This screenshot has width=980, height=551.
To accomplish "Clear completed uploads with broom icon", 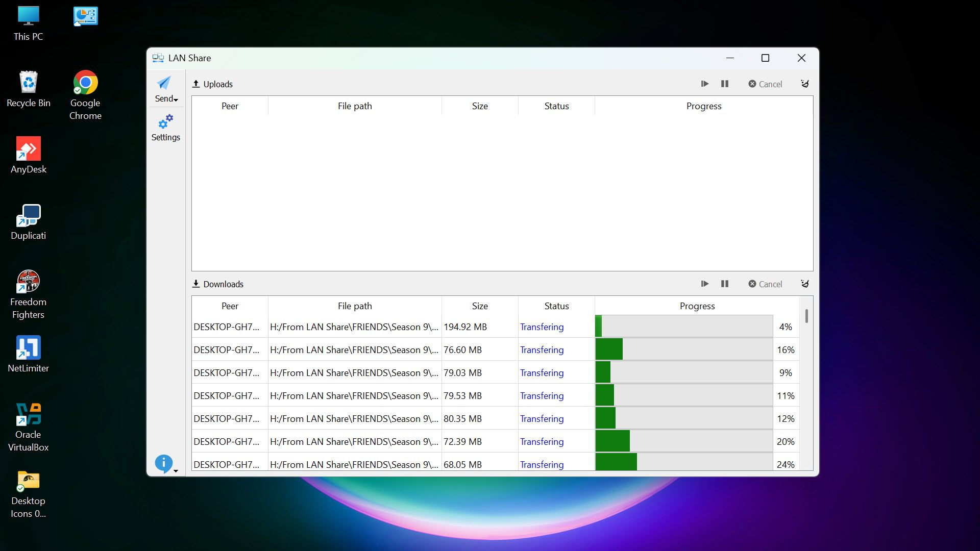I will [x=805, y=84].
